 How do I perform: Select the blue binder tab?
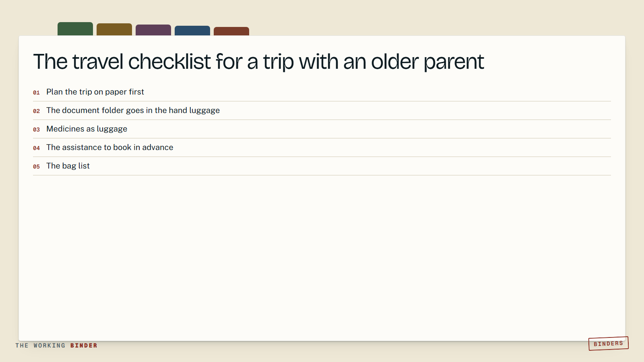pos(192,31)
